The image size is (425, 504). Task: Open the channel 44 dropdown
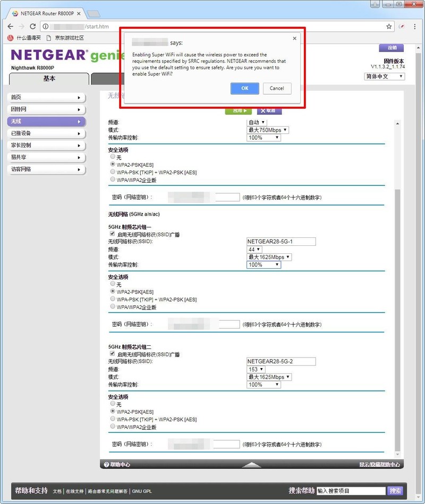(x=254, y=250)
